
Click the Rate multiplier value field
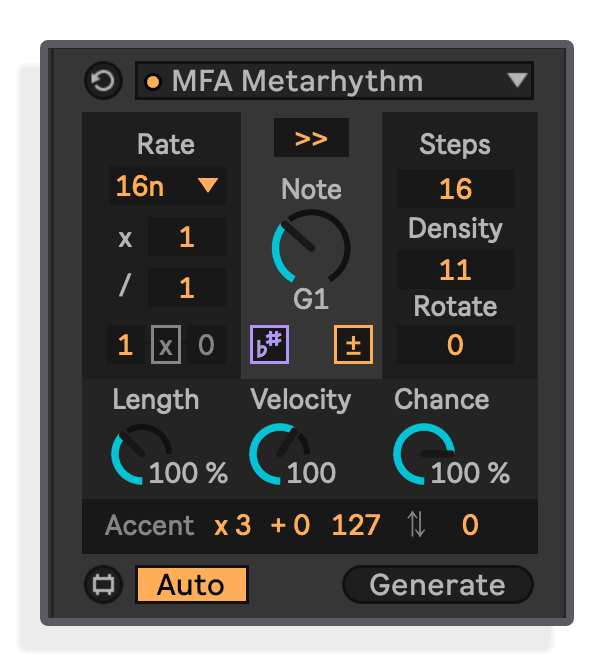(x=186, y=237)
